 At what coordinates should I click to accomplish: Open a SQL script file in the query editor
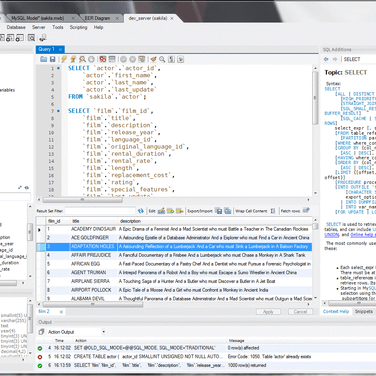(x=44, y=59)
